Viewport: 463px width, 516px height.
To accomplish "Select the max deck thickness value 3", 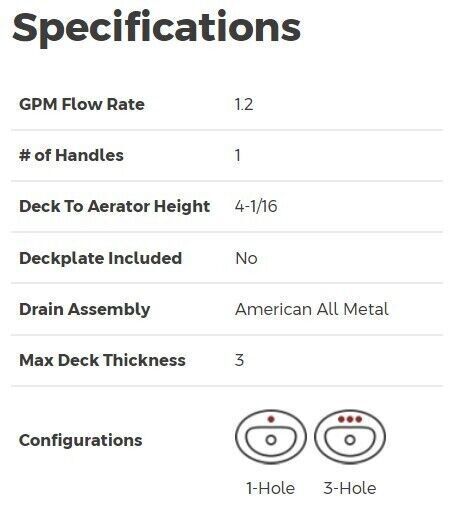I will 239,360.
